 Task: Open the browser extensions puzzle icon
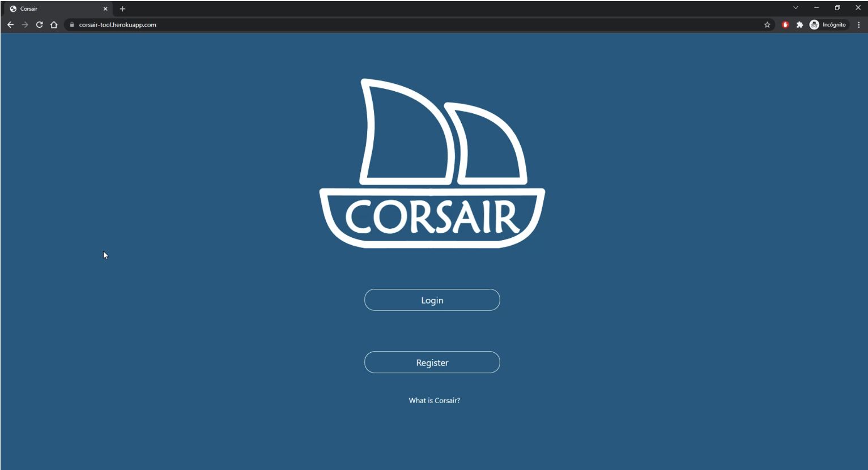pyautogui.click(x=799, y=24)
